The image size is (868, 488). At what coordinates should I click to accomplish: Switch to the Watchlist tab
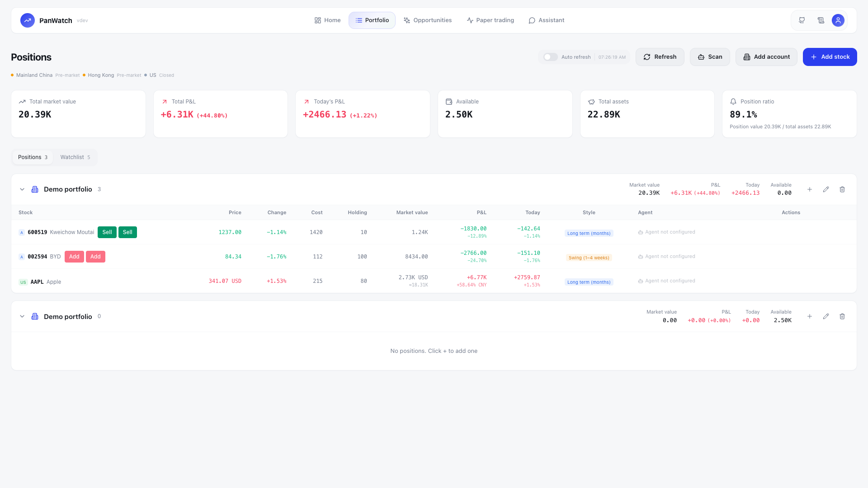[75, 157]
